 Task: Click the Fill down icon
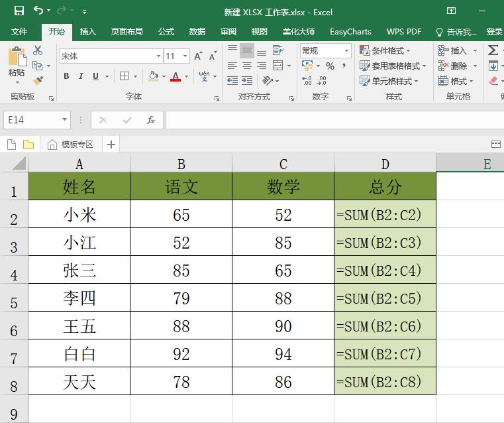tap(493, 66)
